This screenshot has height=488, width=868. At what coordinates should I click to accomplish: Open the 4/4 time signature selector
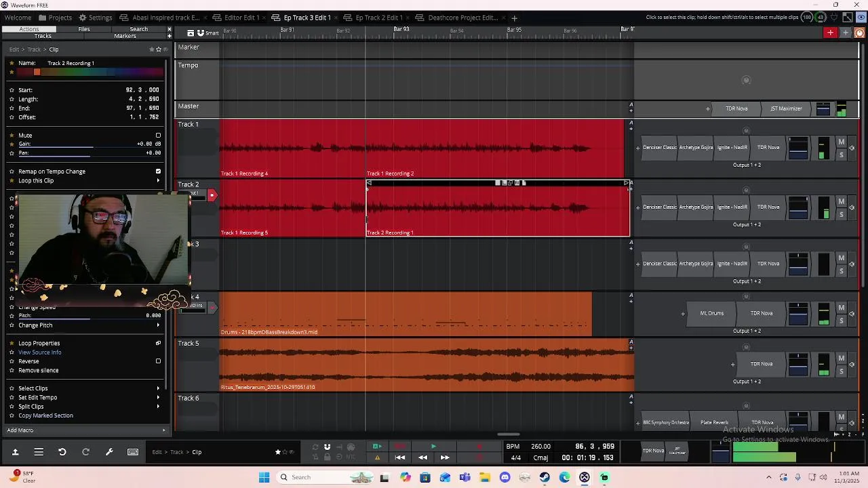click(516, 457)
